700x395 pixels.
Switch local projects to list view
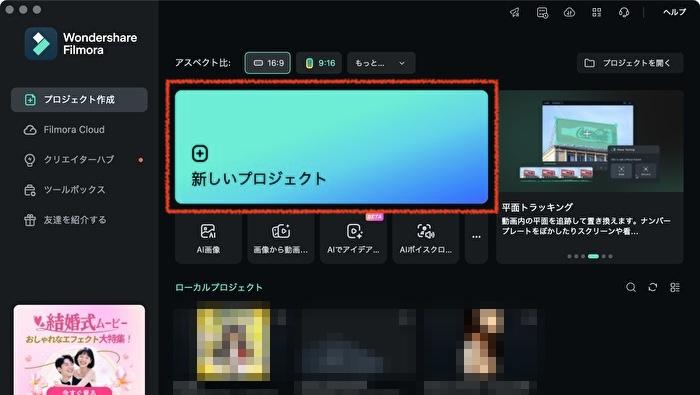click(675, 287)
